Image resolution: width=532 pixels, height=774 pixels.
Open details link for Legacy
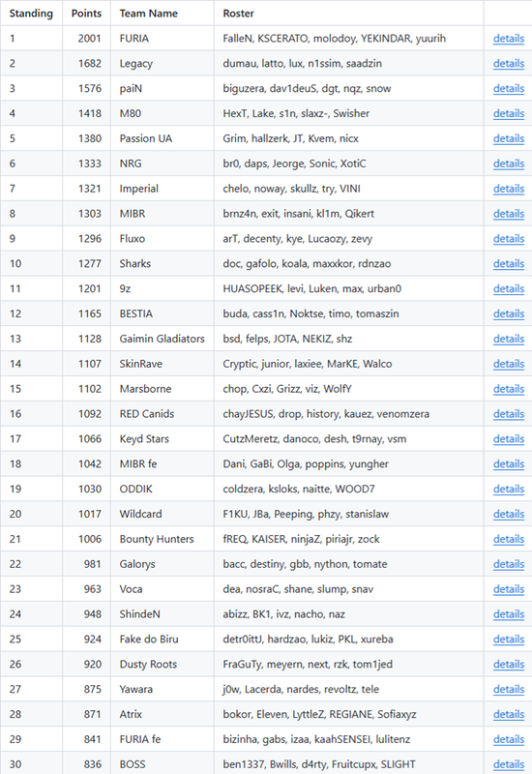(509, 64)
